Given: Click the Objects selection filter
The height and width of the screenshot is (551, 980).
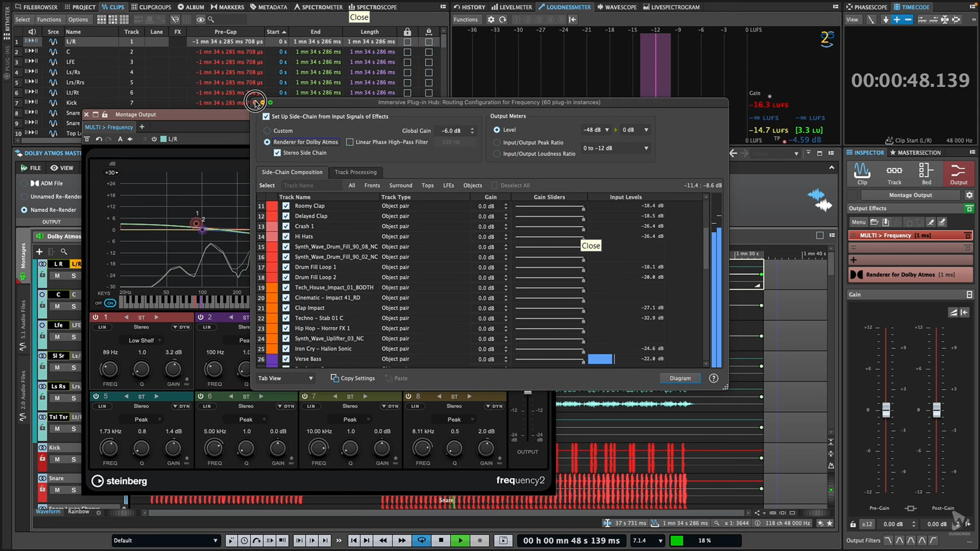Looking at the screenshot, I should pyautogui.click(x=473, y=186).
